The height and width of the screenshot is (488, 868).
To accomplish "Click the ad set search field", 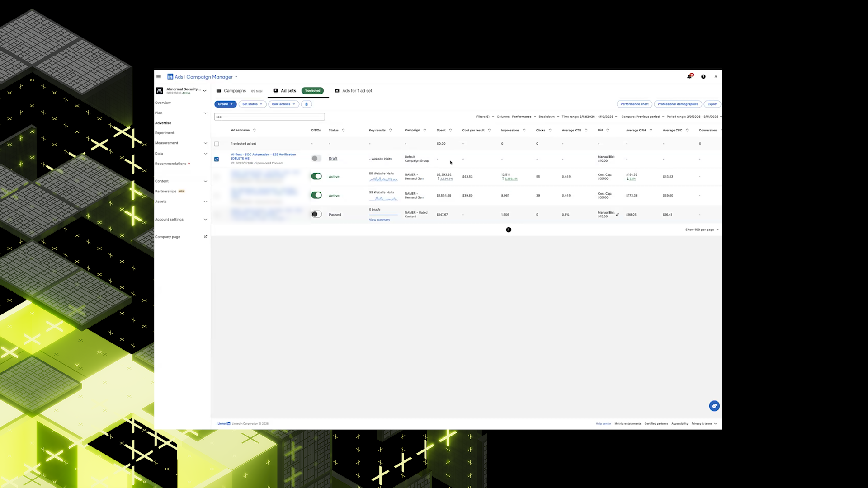I will (269, 117).
